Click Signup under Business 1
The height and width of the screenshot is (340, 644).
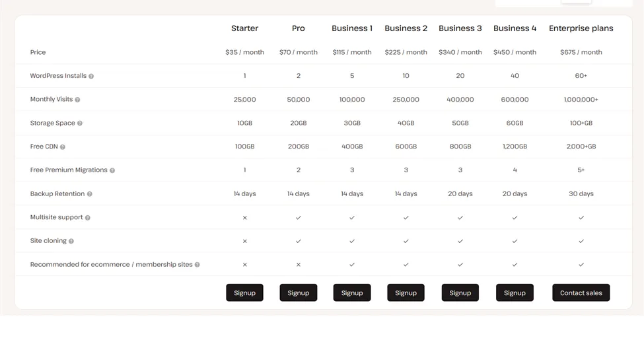pos(352,292)
